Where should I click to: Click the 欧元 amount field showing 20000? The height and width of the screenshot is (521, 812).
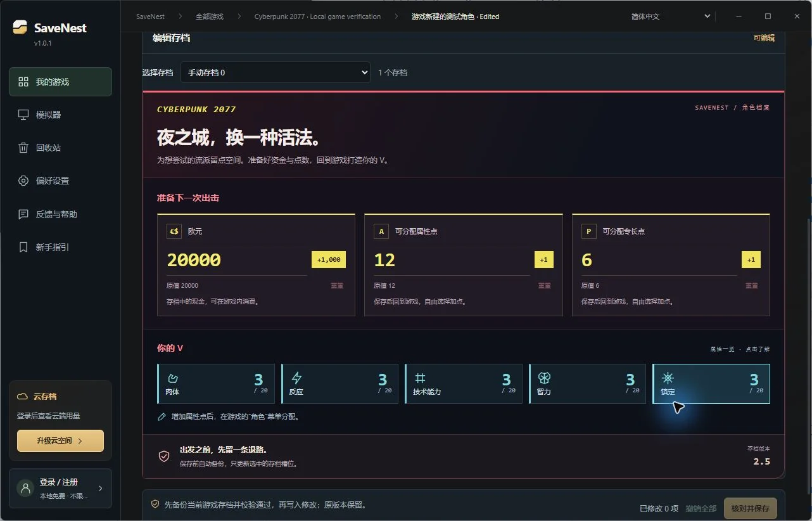236,260
